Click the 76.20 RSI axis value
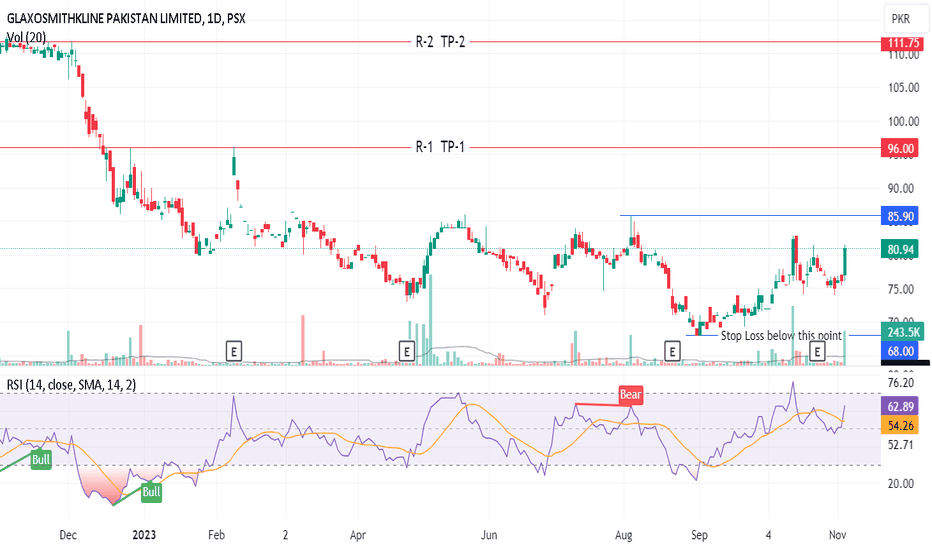The height and width of the screenshot is (550, 932). tap(900, 382)
